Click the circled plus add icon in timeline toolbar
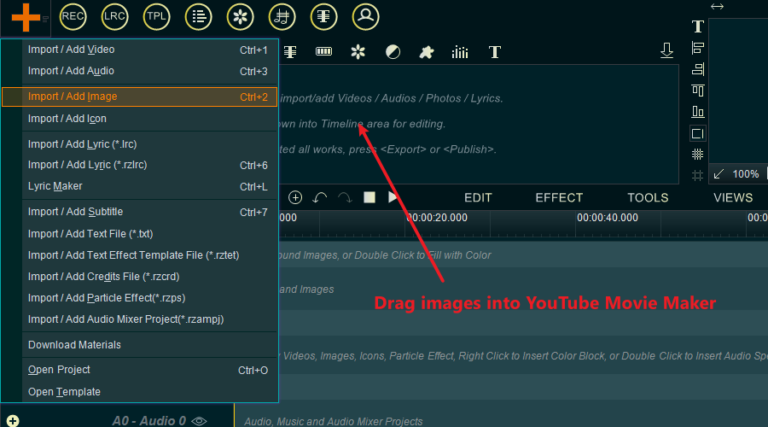Viewport: 768px width, 427px height. pyautogui.click(x=295, y=197)
